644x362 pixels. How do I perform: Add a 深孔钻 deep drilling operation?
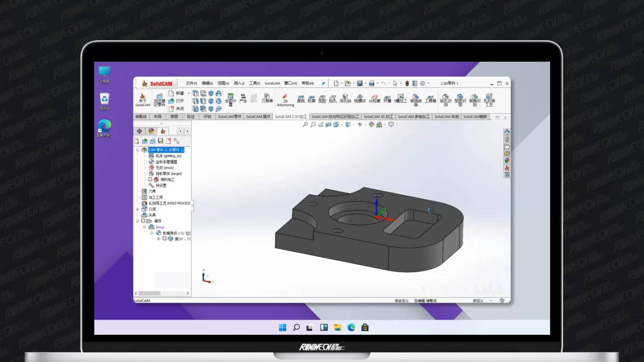[x=345, y=99]
